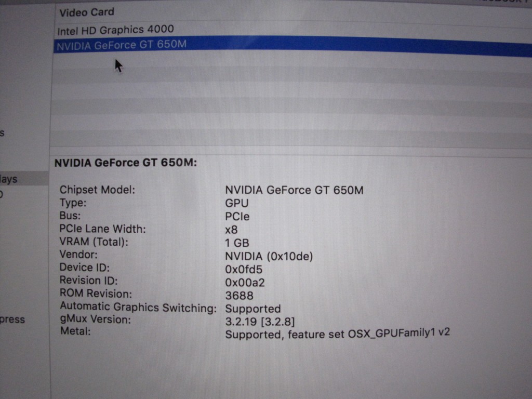Click the gMux Version: label
This screenshot has width=532, height=399.
(96, 320)
